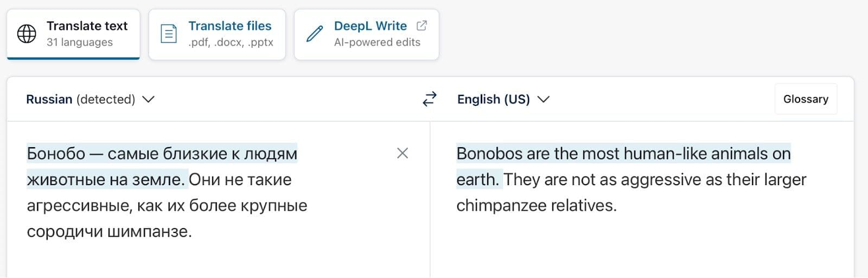Click the globe icon on Translate text
This screenshot has height=278, width=868.
pyautogui.click(x=27, y=34)
